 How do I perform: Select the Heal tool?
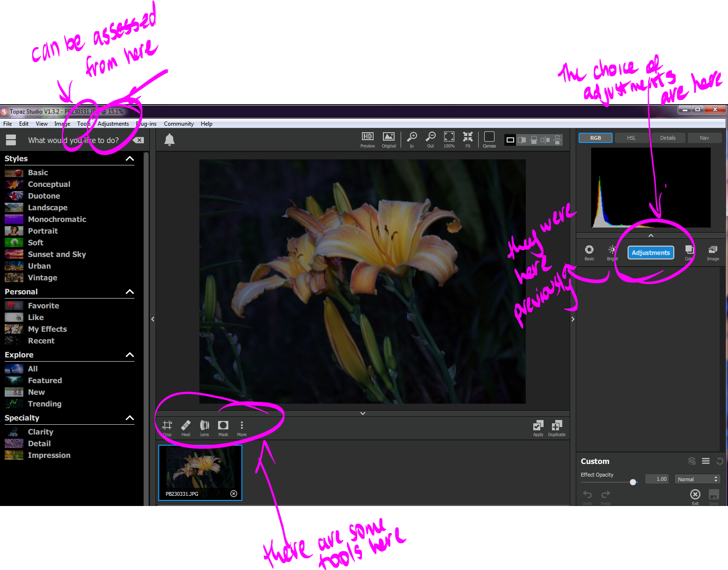[186, 428]
